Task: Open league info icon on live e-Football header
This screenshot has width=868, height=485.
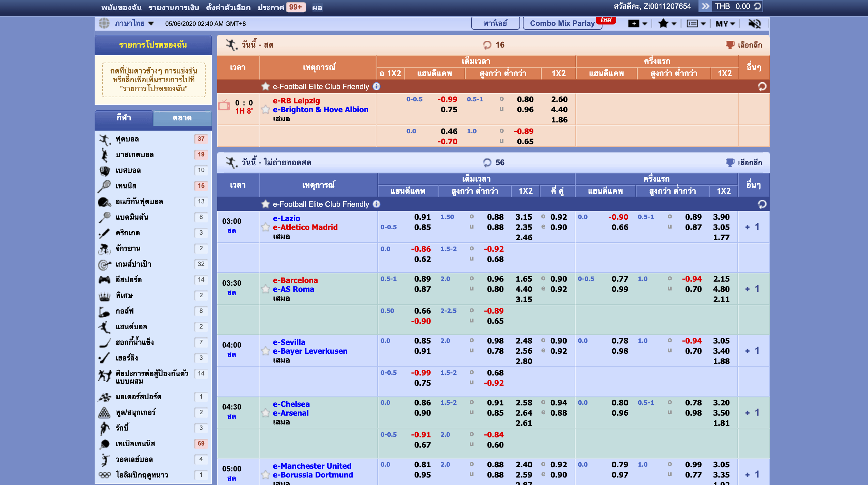Action: [376, 86]
